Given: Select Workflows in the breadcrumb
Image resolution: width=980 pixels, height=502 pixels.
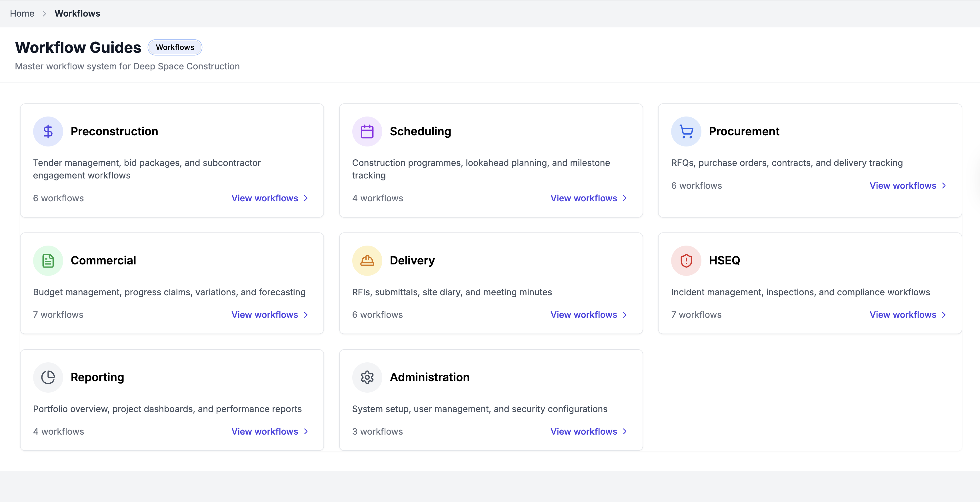Looking at the screenshot, I should pos(77,14).
